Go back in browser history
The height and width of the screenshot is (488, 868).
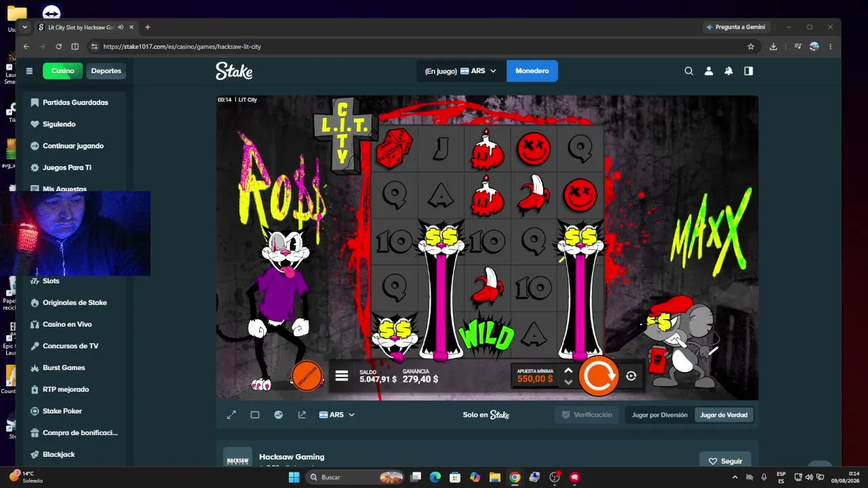coord(26,47)
